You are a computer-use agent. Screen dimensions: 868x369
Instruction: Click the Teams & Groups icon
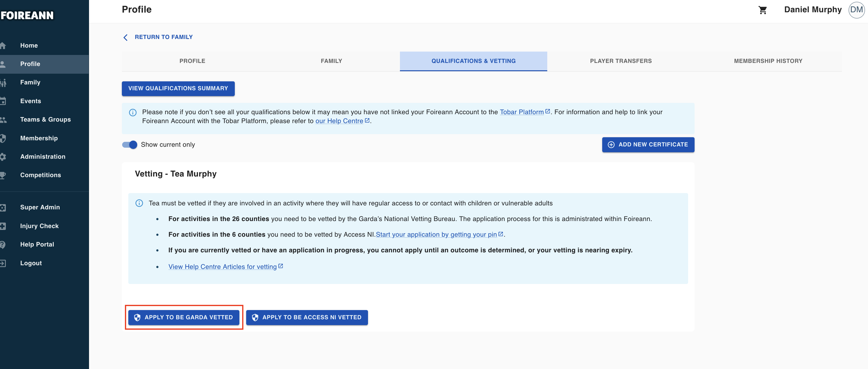(x=3, y=120)
